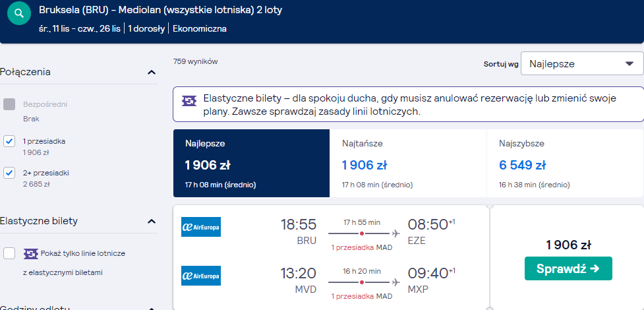Click the airplane icon on BRU–EZE route
This screenshot has width=644, height=310.
[x=395, y=233]
